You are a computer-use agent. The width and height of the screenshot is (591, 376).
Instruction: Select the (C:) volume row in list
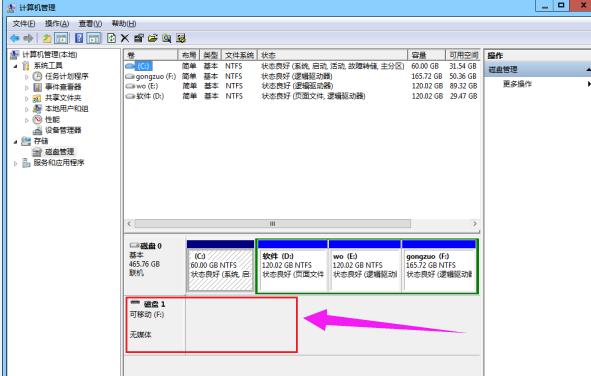pyautogui.click(x=302, y=66)
